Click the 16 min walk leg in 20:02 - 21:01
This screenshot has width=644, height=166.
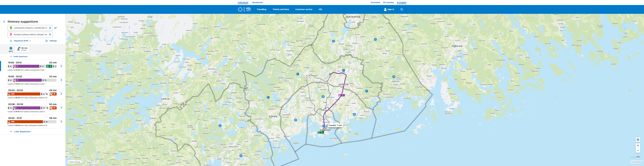coord(50,122)
